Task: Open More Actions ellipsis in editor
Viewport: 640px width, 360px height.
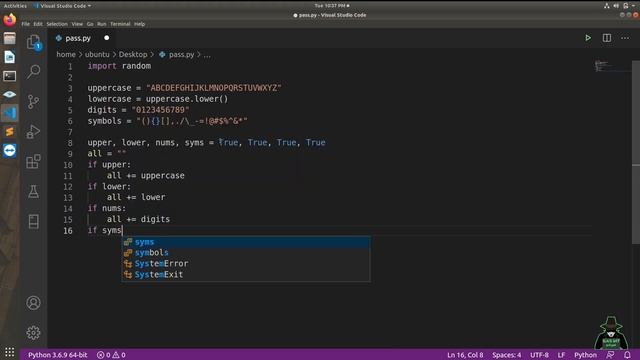Action: click(625, 38)
